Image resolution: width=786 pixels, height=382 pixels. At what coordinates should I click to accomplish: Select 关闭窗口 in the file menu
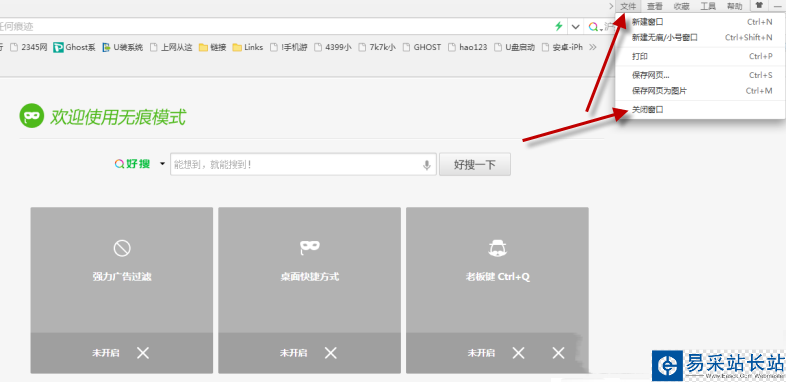[x=700, y=109]
